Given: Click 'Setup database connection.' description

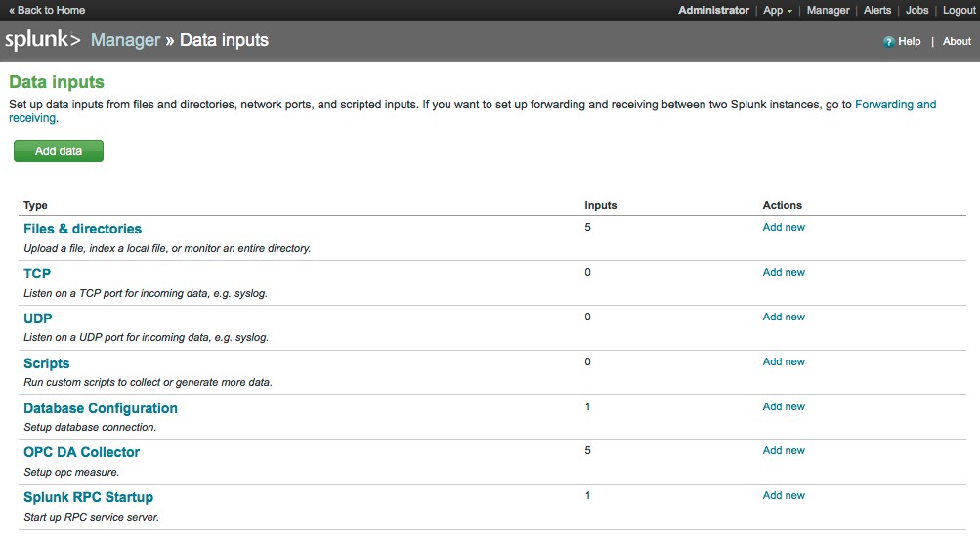Looking at the screenshot, I should pos(90,427).
